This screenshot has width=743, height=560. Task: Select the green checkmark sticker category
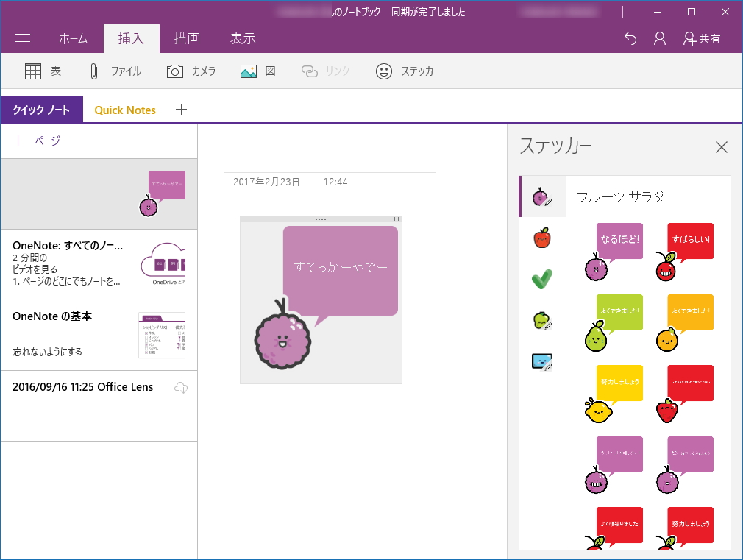click(x=542, y=279)
